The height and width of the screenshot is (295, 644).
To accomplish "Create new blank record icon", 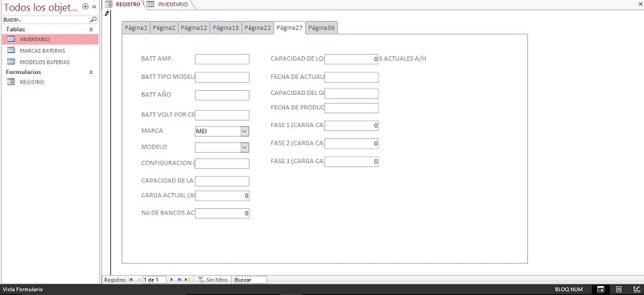I will (x=188, y=280).
